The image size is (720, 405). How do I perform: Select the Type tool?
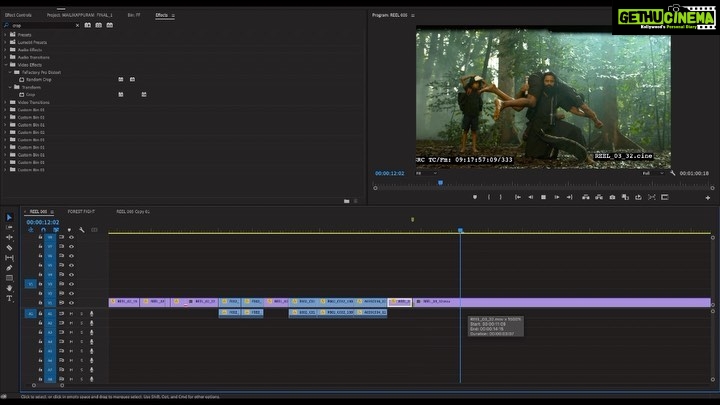[x=9, y=298]
